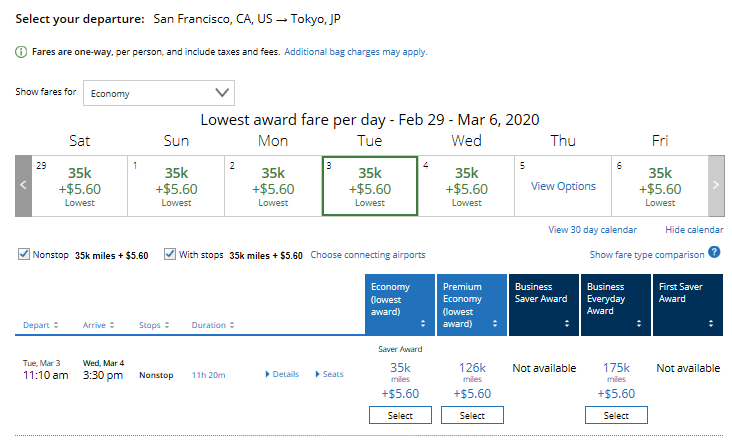Open View Options for Thursday March 5

563,186
